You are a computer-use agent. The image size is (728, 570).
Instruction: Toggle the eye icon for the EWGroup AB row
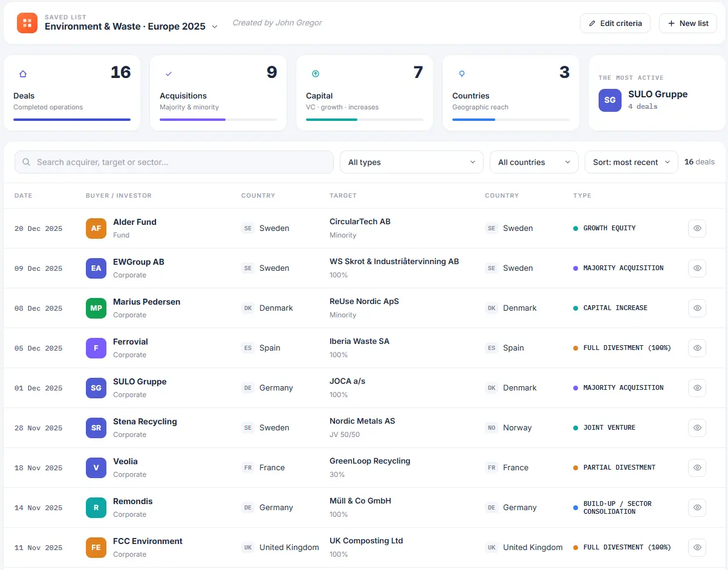pos(697,268)
